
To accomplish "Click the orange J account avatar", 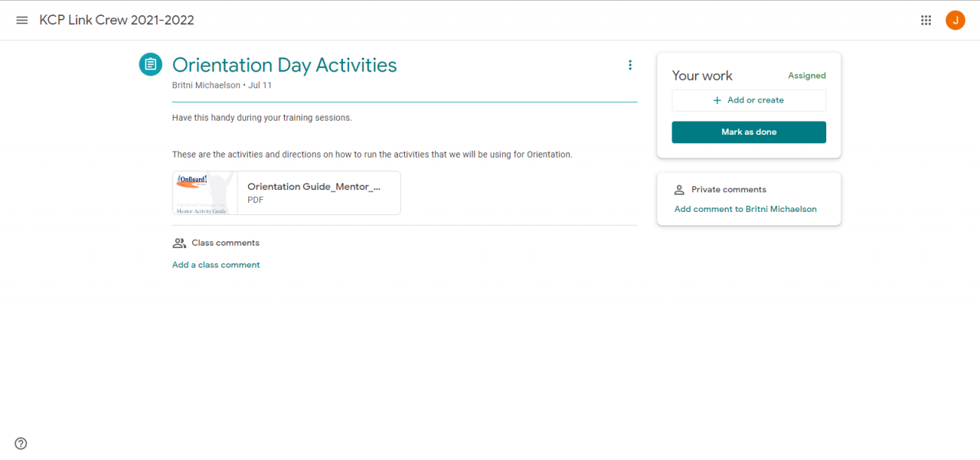I will pos(955,21).
